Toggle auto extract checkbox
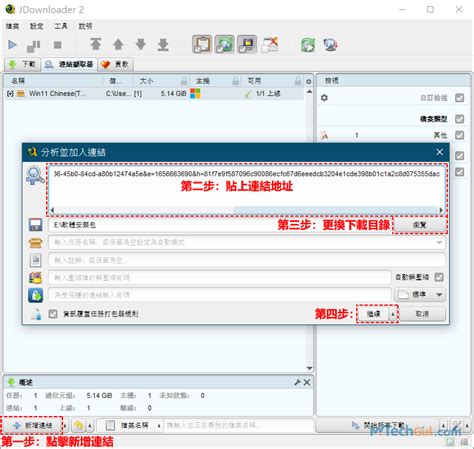474x449 pixels. pos(439,277)
